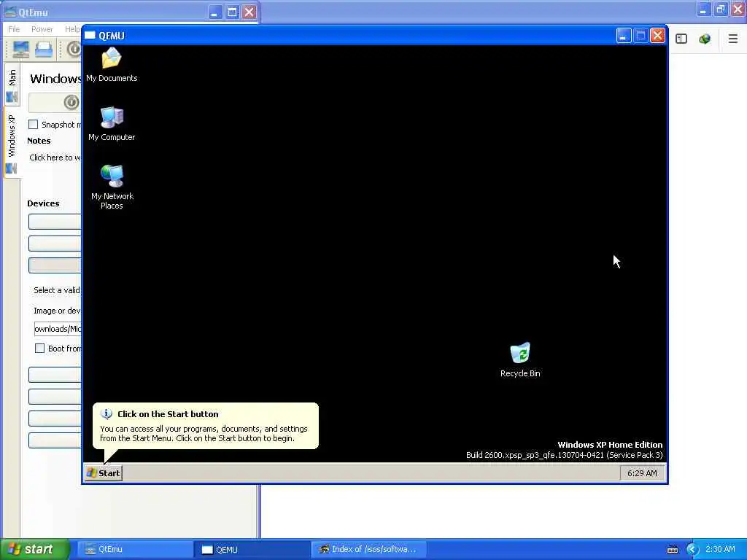Minimize the browser window
Screen dimensions: 747x560
pos(703,9)
